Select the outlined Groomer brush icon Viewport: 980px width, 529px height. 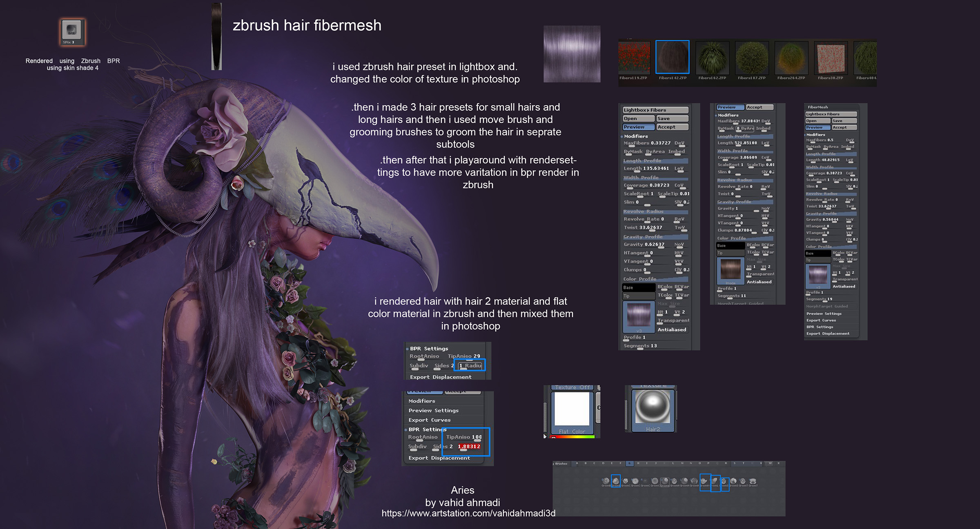click(x=665, y=482)
